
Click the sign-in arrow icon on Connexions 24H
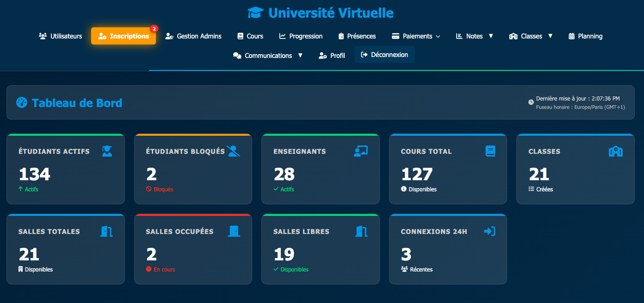click(x=489, y=231)
